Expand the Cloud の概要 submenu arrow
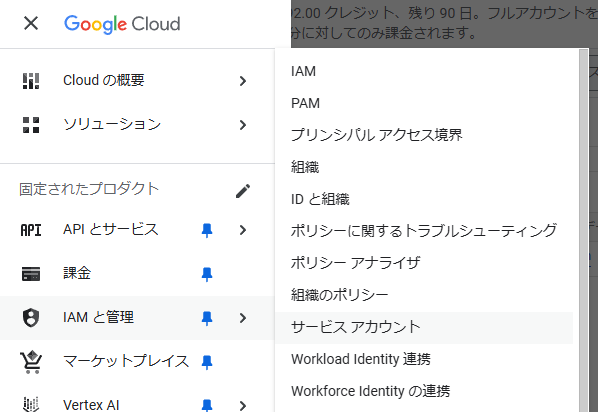The width and height of the screenshot is (598, 412). tap(243, 81)
